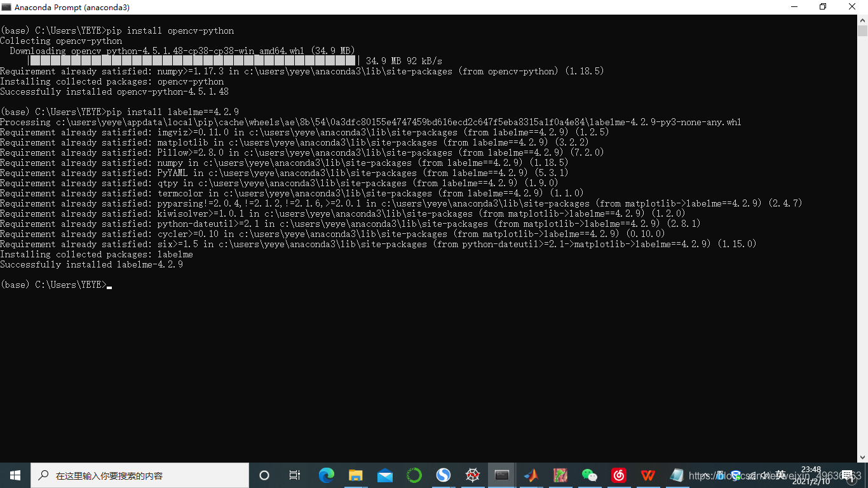Viewport: 868px width, 488px height.
Task: Click the 'Collecting opencv-python' line
Action: click(x=61, y=41)
